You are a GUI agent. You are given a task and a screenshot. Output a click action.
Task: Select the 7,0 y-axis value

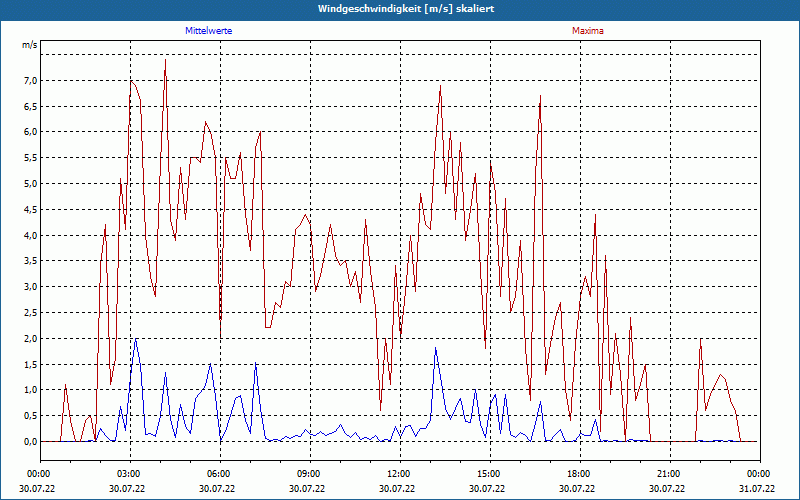(x=30, y=80)
